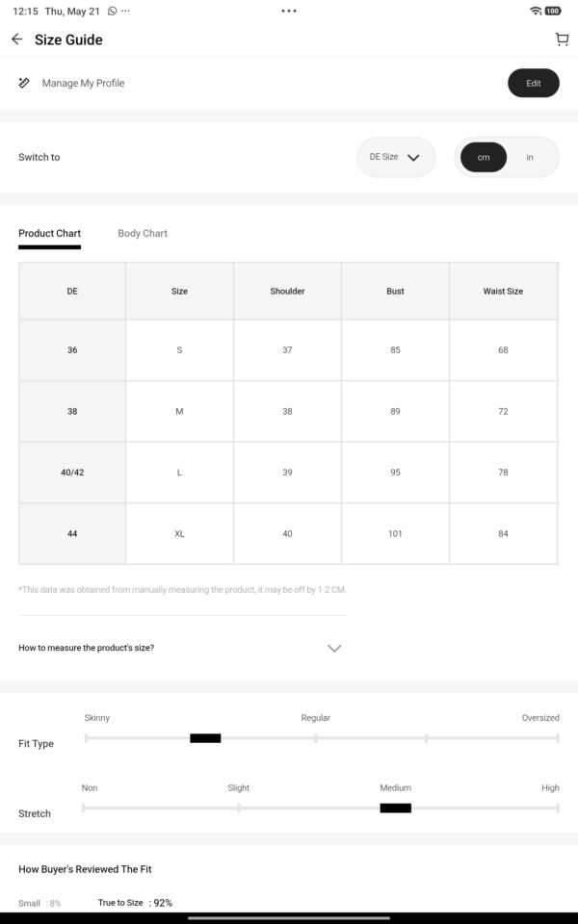
Task: Switch units to in
Action: click(530, 157)
